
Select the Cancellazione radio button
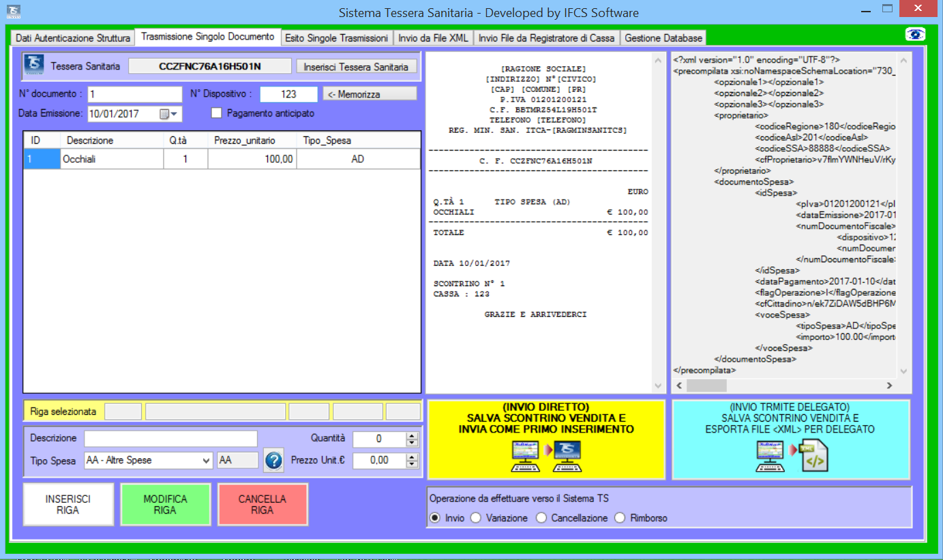point(541,518)
